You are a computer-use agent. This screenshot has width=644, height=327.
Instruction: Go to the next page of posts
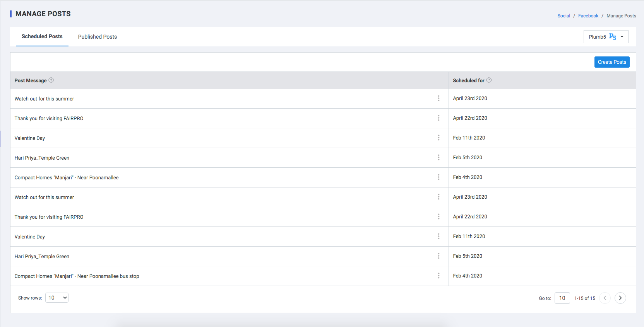click(x=620, y=298)
